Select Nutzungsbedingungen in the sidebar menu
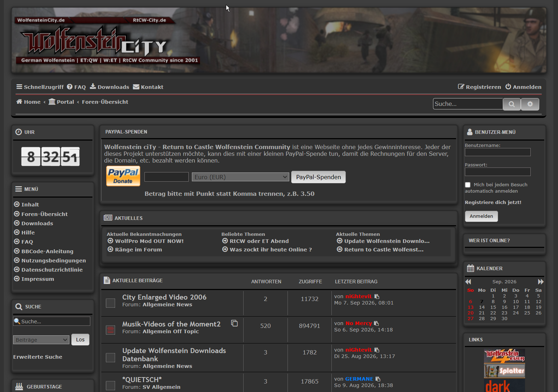This screenshot has height=392, width=558. tap(53, 260)
